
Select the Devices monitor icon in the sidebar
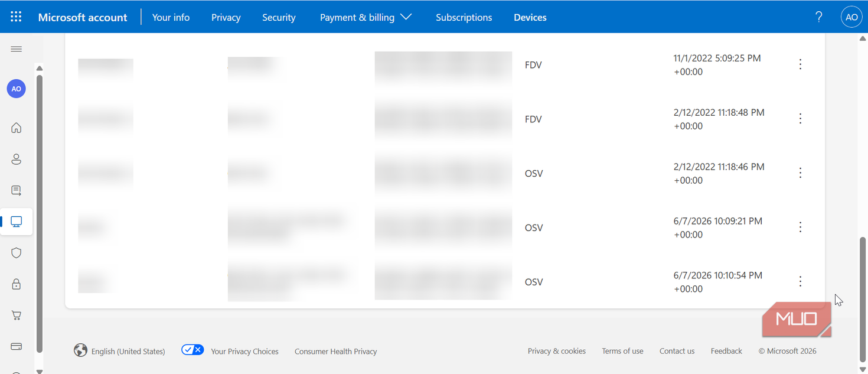(x=17, y=222)
